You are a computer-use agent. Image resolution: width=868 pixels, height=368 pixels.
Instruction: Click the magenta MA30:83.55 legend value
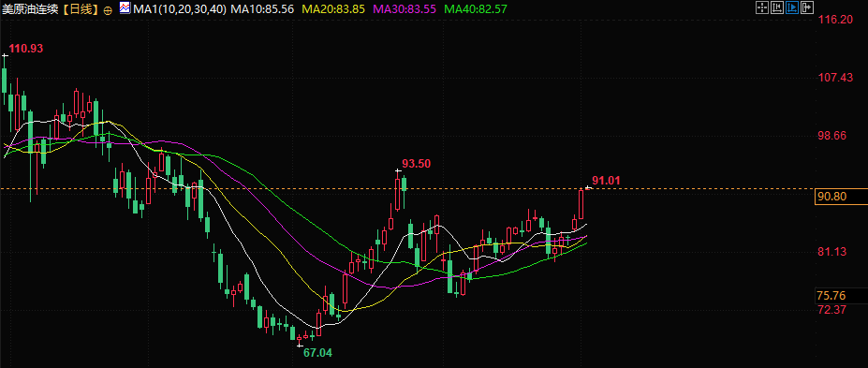(405, 9)
